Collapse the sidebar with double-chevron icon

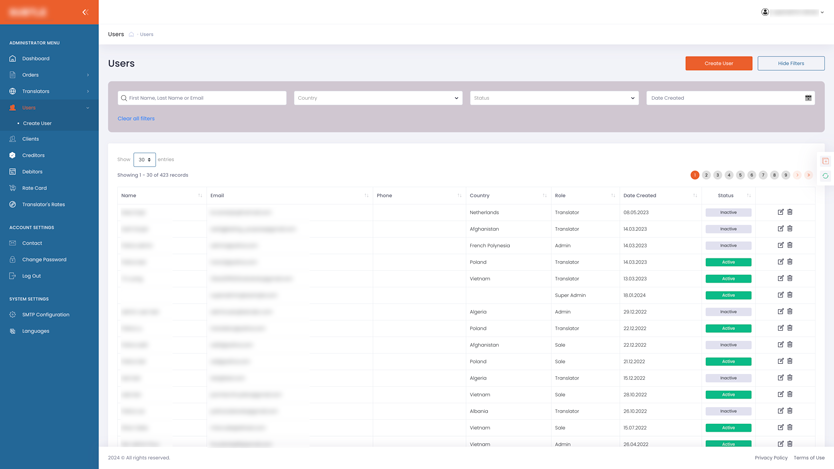pyautogui.click(x=85, y=12)
